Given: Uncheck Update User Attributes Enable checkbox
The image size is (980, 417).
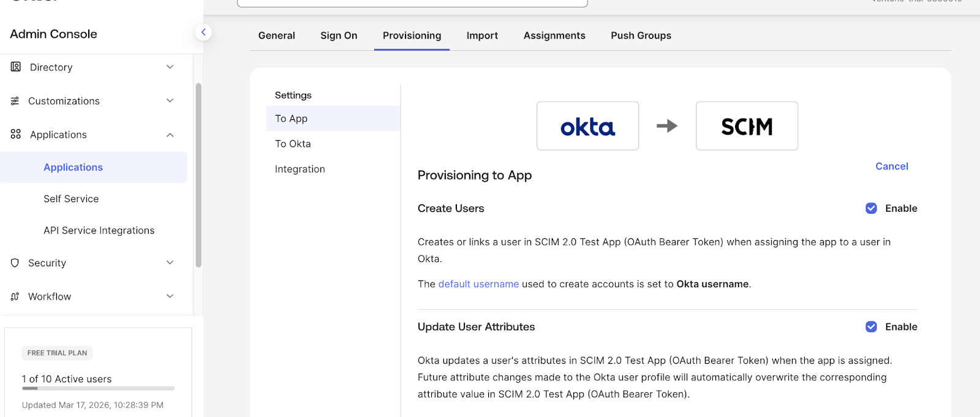Looking at the screenshot, I should coord(871,327).
